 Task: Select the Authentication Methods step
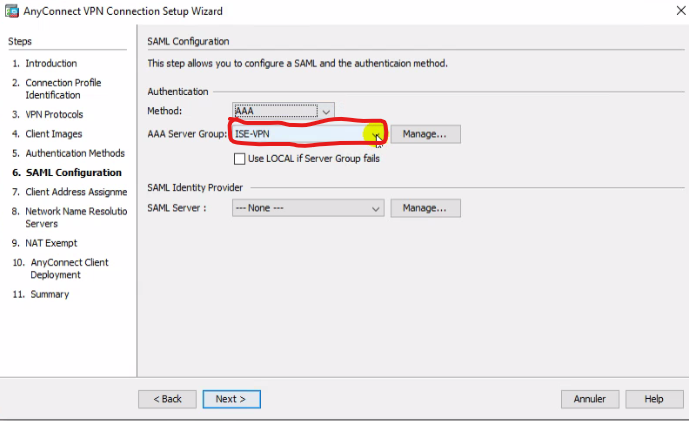point(74,154)
